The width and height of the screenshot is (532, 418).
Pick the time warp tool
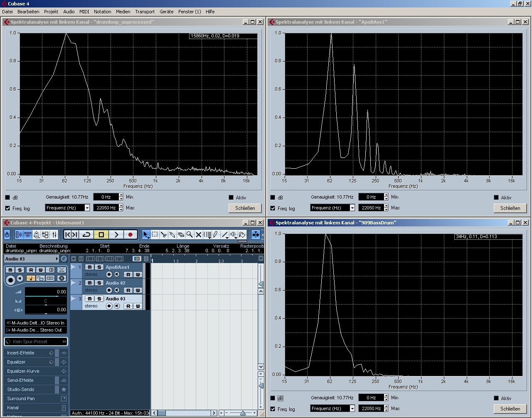tap(207, 235)
